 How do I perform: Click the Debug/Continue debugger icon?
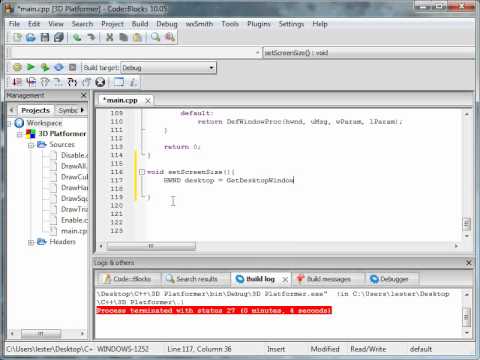tap(17, 82)
